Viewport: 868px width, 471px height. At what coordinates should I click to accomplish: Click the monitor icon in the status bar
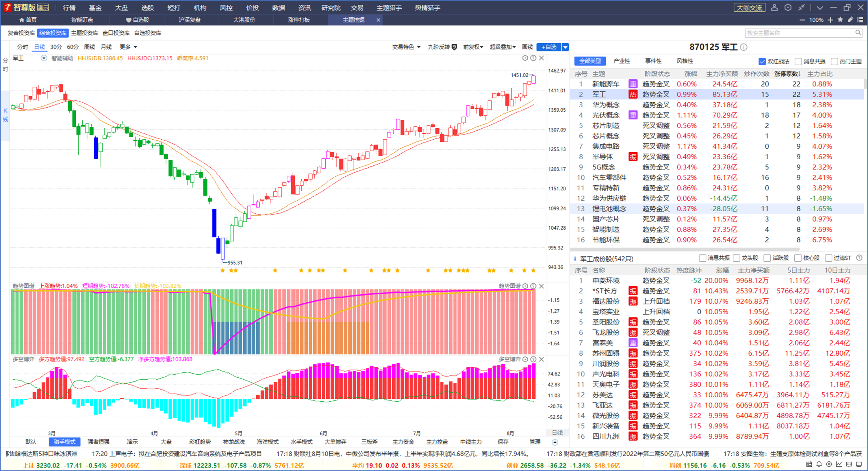859,464
